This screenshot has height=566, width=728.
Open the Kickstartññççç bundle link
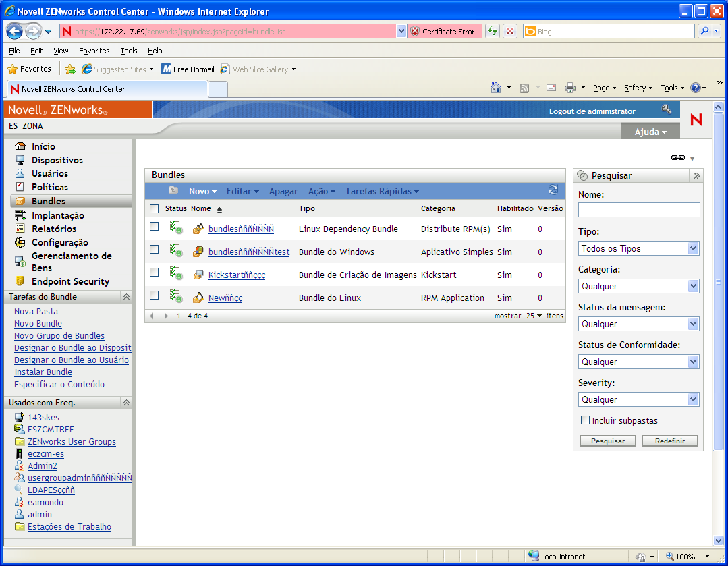237,275
